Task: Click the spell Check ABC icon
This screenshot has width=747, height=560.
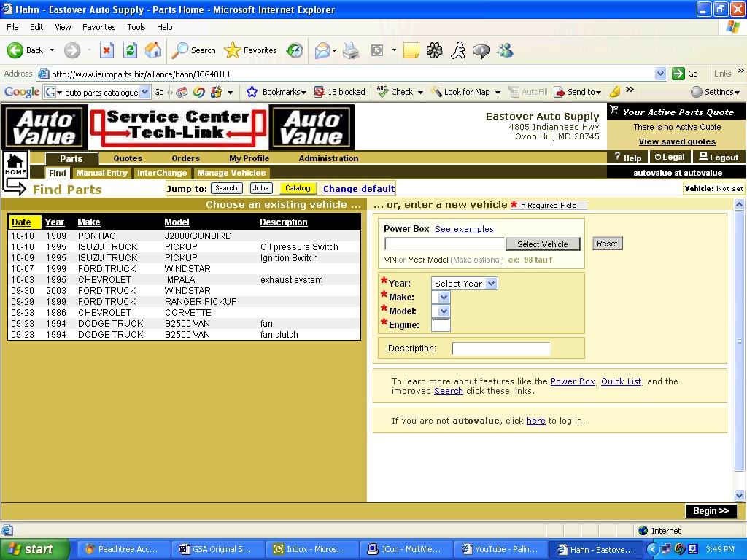Action: (x=382, y=91)
